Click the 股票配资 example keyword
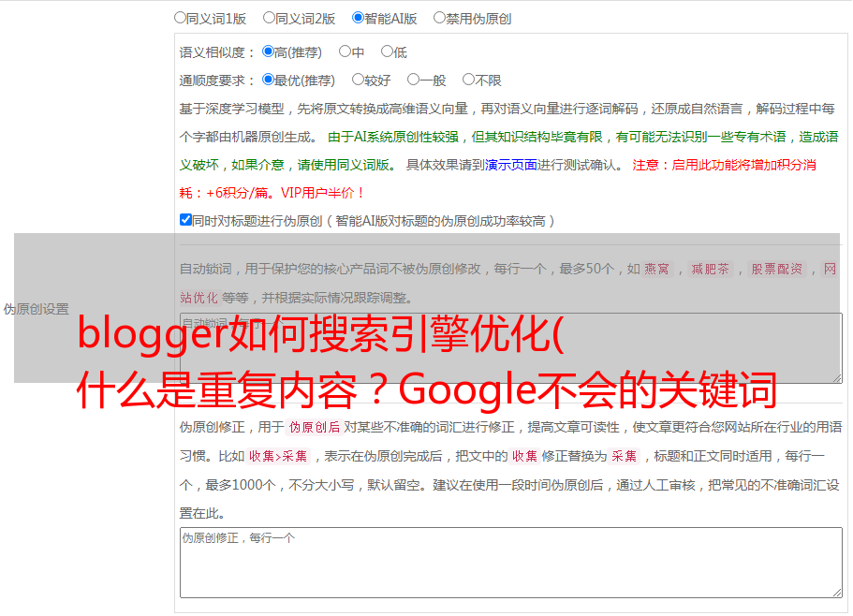This screenshot has width=853, height=616. [x=777, y=269]
